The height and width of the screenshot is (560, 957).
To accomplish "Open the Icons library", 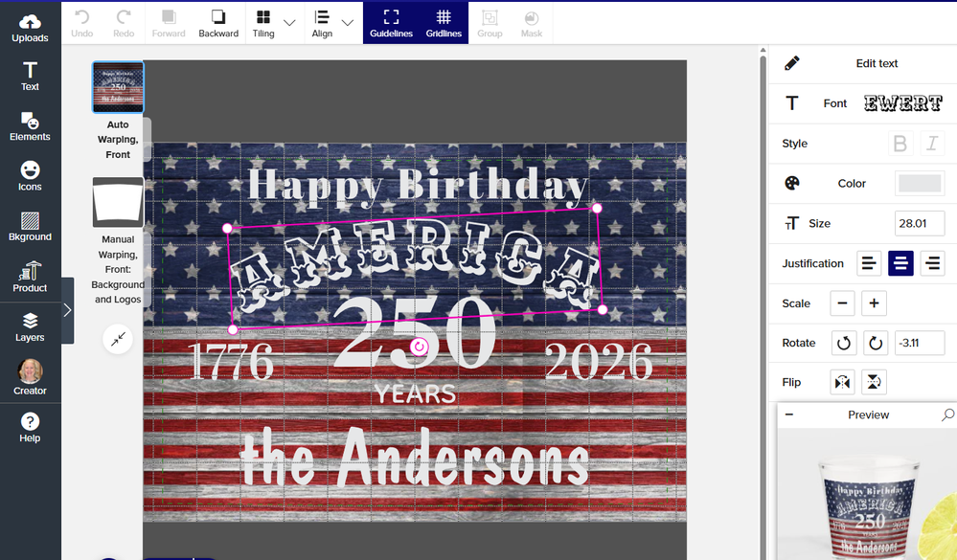I will click(30, 176).
